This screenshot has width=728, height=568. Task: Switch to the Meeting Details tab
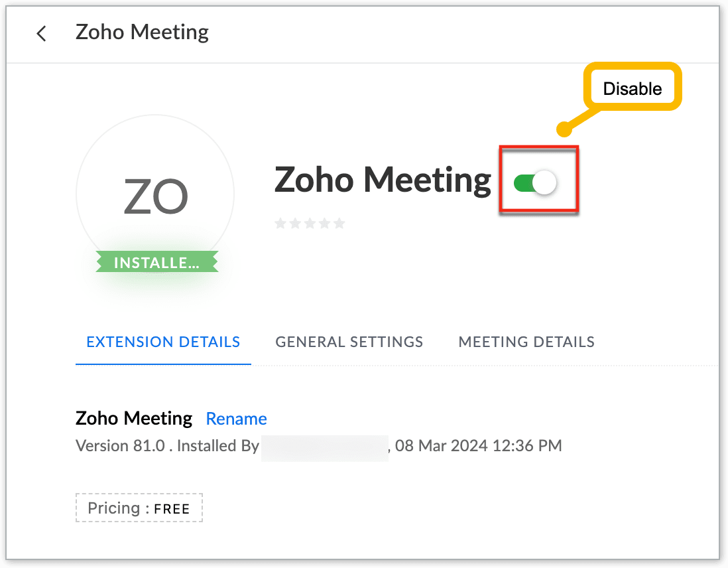(x=526, y=342)
